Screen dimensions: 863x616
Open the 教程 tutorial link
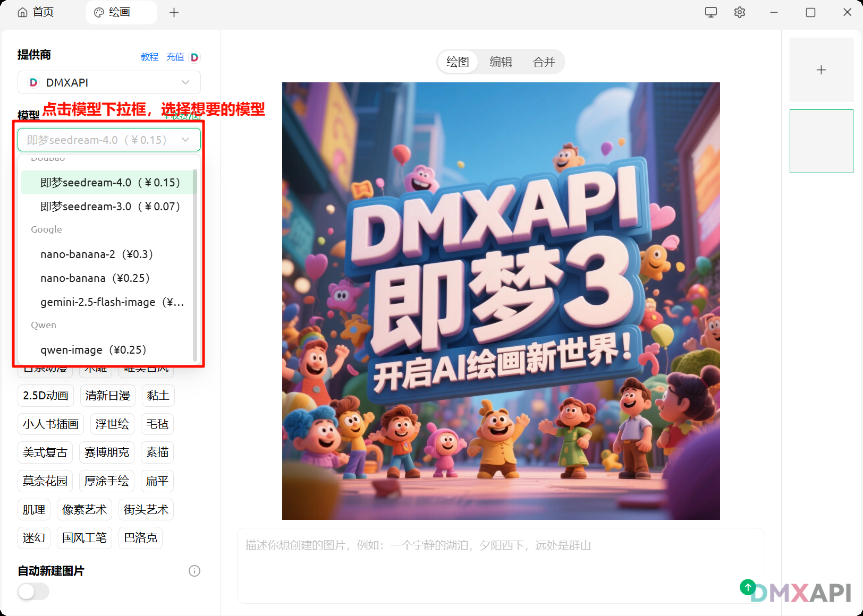click(149, 57)
